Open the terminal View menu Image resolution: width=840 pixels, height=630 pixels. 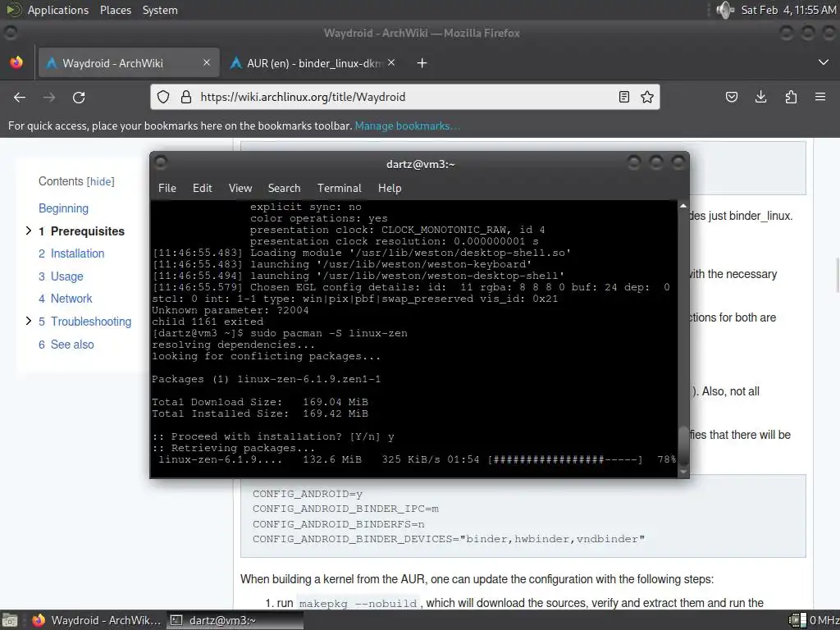(x=240, y=188)
